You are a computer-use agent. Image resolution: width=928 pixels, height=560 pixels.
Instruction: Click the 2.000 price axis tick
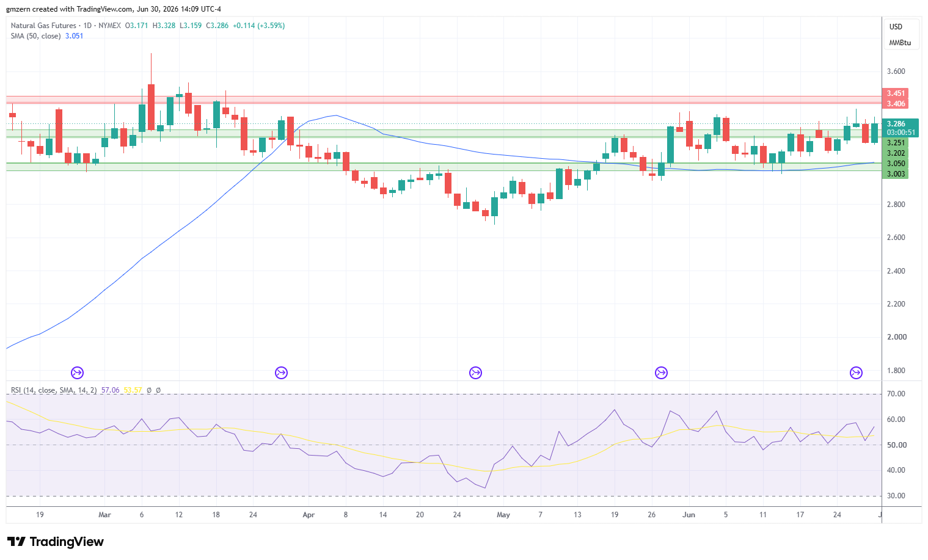pyautogui.click(x=896, y=337)
